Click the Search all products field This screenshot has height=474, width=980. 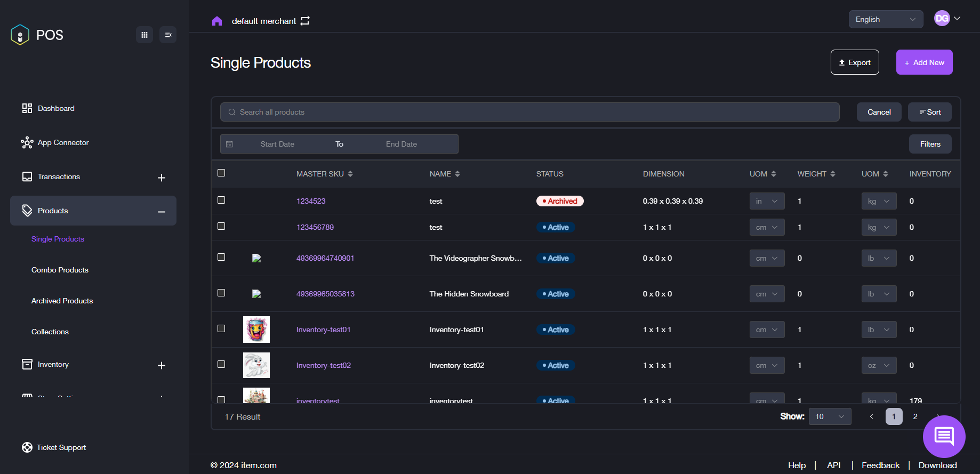(x=529, y=112)
